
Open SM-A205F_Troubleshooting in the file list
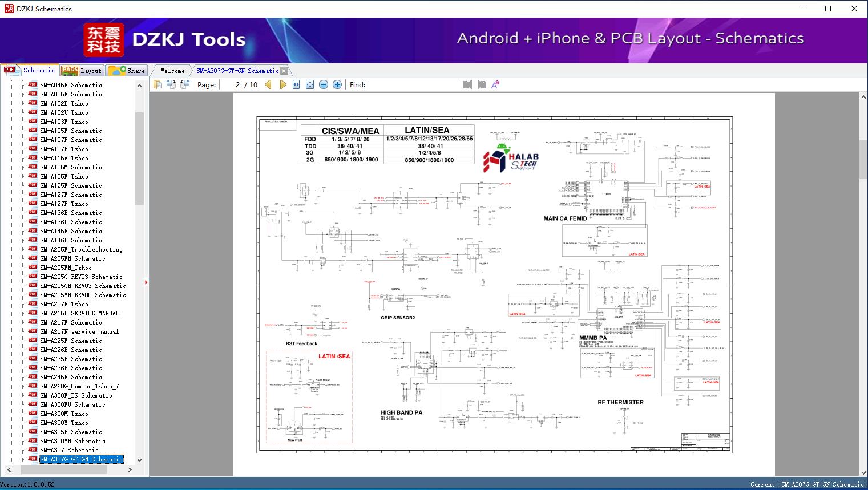(x=81, y=249)
